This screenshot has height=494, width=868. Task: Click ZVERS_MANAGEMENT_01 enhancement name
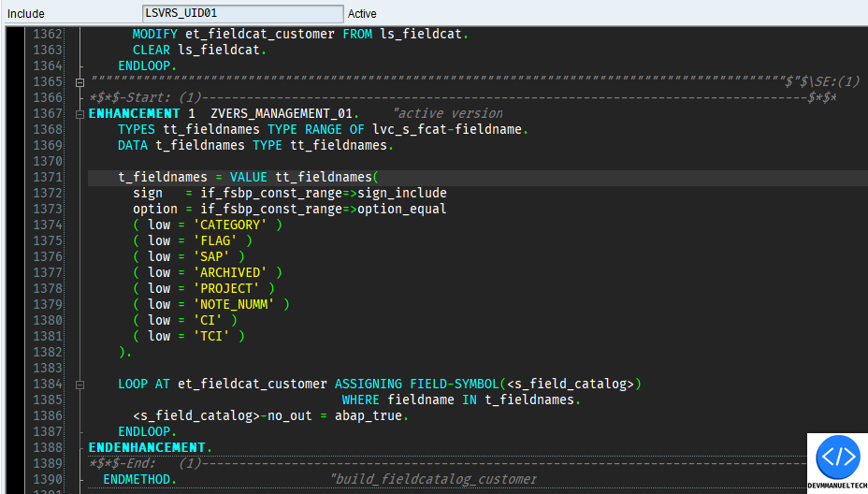[282, 113]
